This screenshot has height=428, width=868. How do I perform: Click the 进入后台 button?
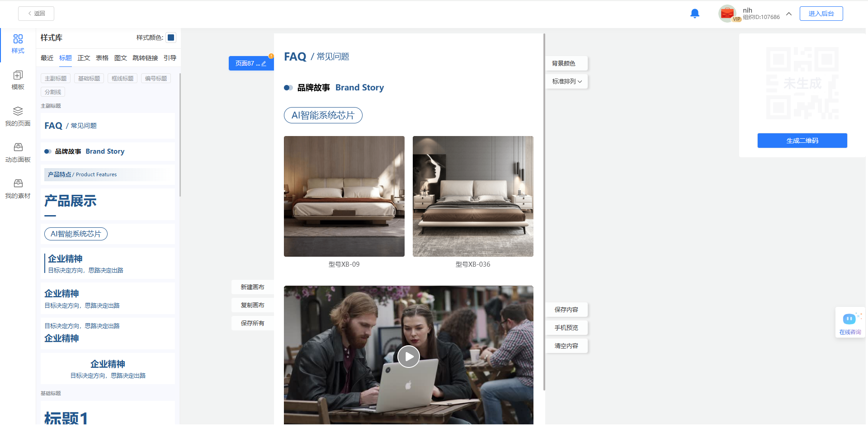[x=821, y=14]
